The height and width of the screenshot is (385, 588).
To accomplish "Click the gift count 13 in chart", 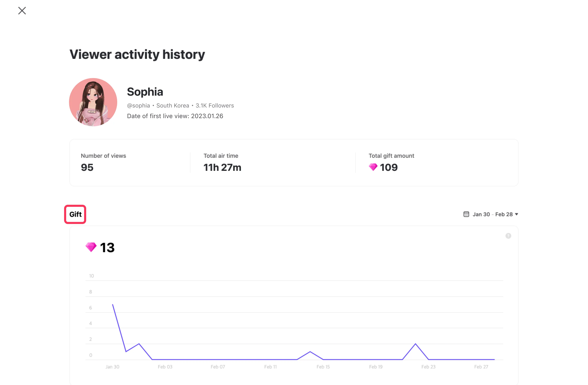I will [x=107, y=247].
